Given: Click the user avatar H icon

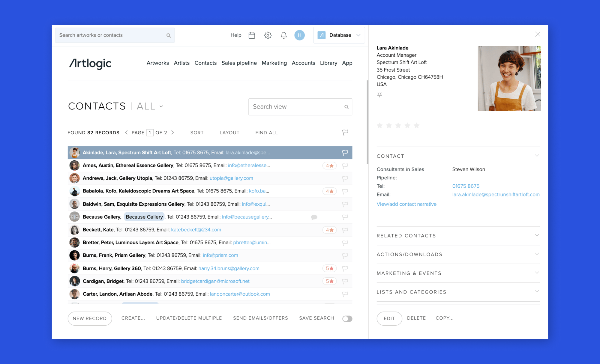Looking at the screenshot, I should [299, 35].
